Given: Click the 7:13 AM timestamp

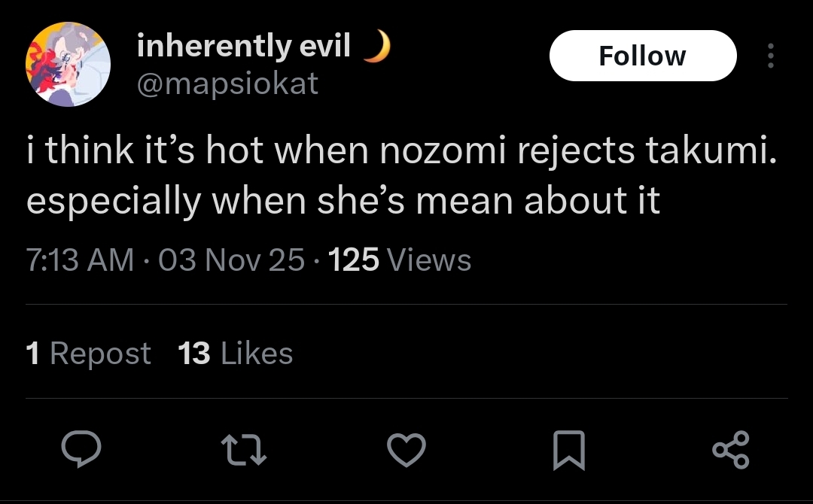Looking at the screenshot, I should click(x=80, y=260).
